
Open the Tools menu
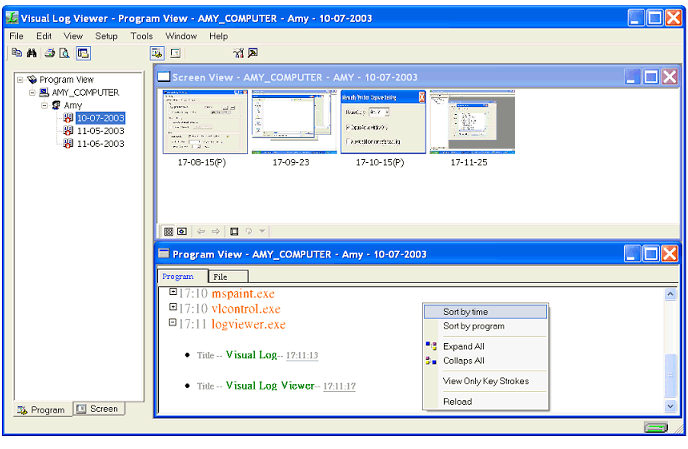point(142,36)
